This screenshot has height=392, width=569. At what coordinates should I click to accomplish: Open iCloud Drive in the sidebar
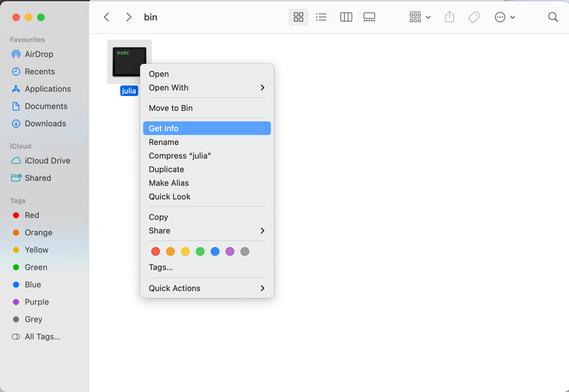(x=47, y=161)
